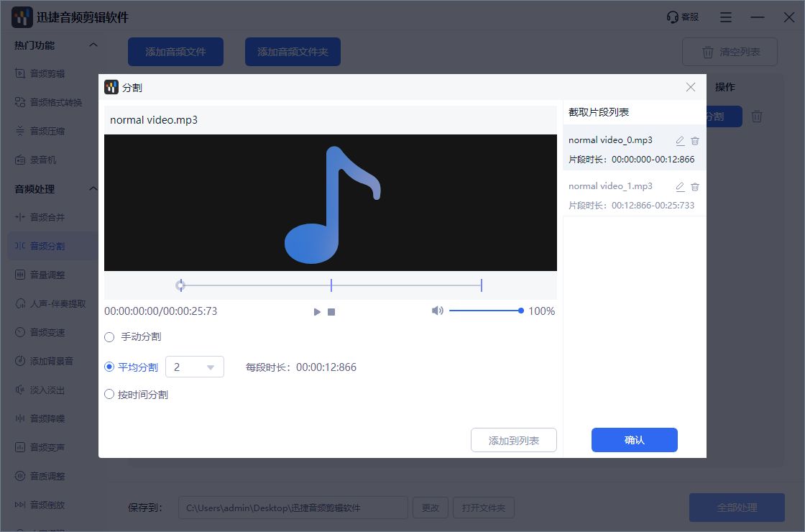Select the 手动分割 radio option

click(109, 337)
